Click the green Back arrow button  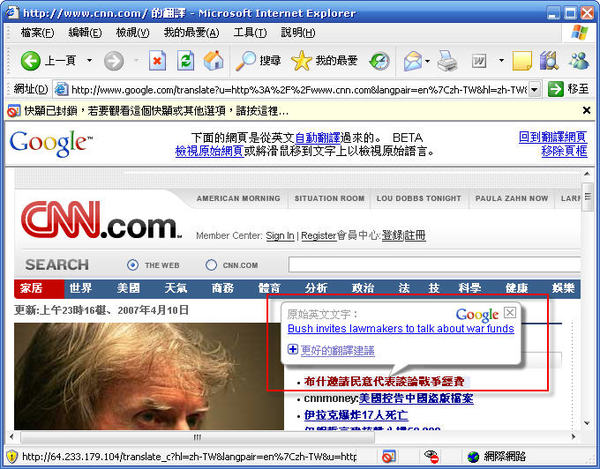30,61
